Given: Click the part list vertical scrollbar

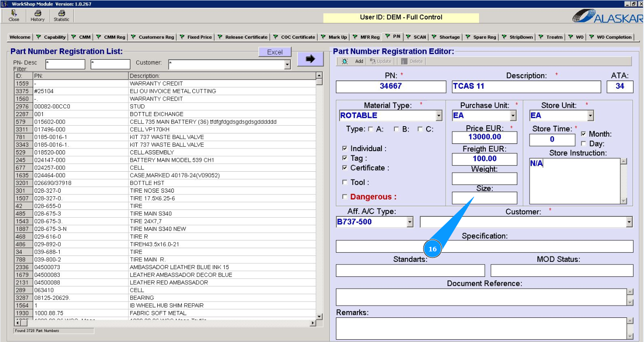Looking at the screenshot, I should (319, 196).
